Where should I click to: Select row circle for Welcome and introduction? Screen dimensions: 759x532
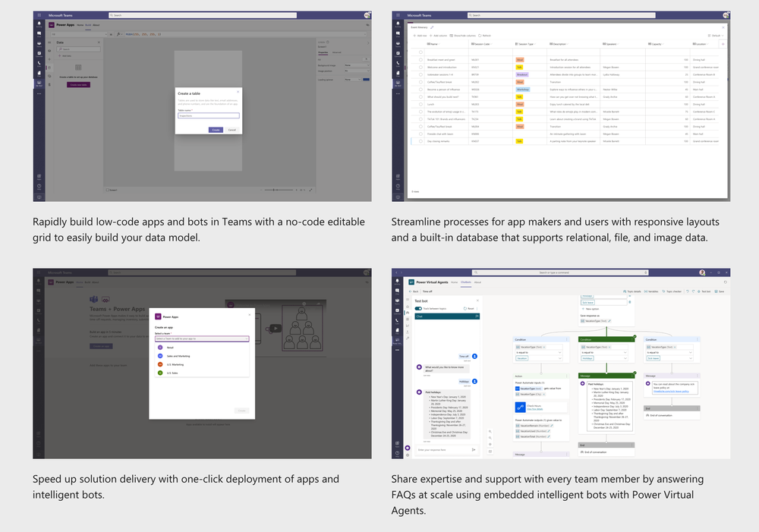pos(420,68)
